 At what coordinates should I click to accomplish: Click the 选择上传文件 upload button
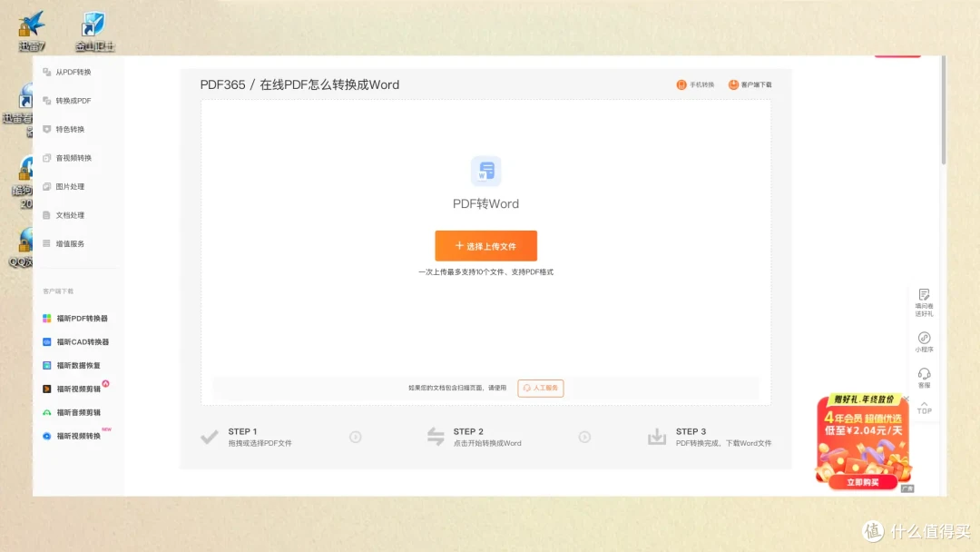[485, 246]
